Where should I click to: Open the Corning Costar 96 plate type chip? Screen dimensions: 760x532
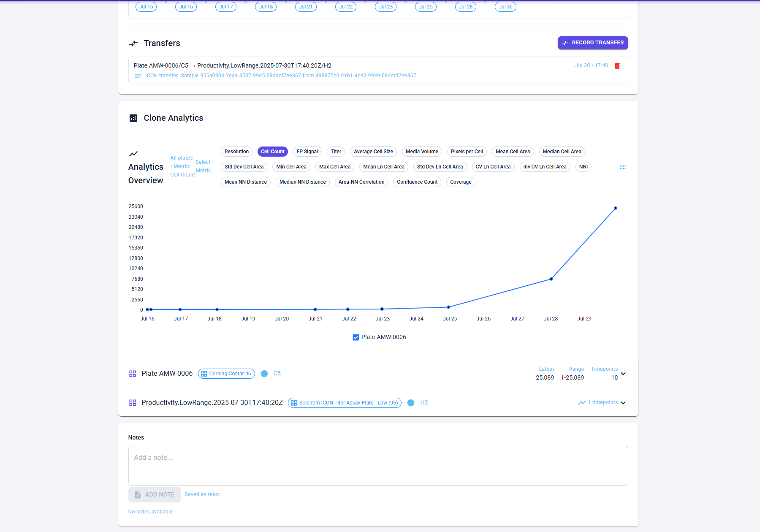click(x=226, y=374)
